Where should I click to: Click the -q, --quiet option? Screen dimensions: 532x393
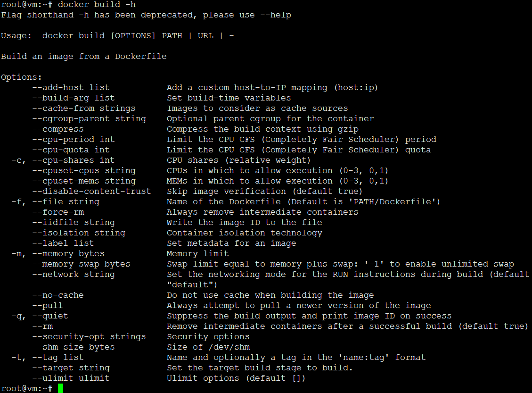40,316
